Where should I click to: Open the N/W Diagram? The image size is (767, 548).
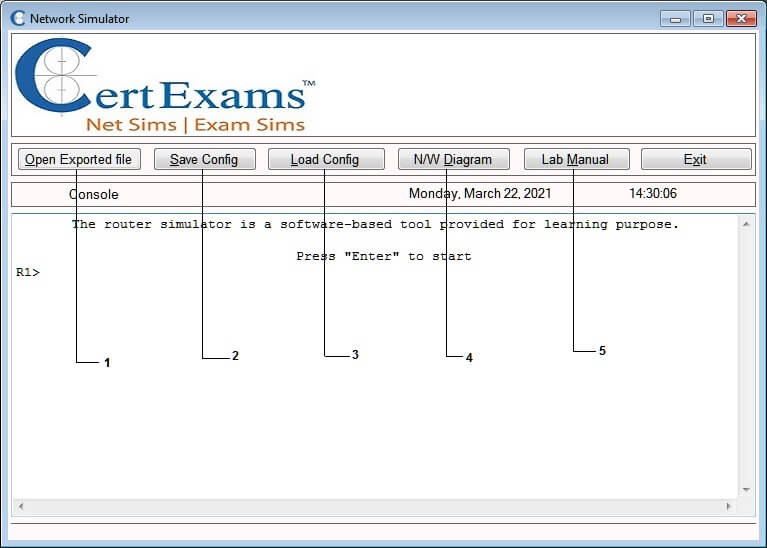tap(453, 159)
